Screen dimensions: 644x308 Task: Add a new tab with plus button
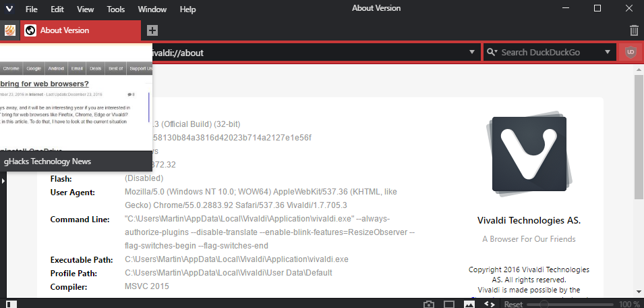[152, 30]
